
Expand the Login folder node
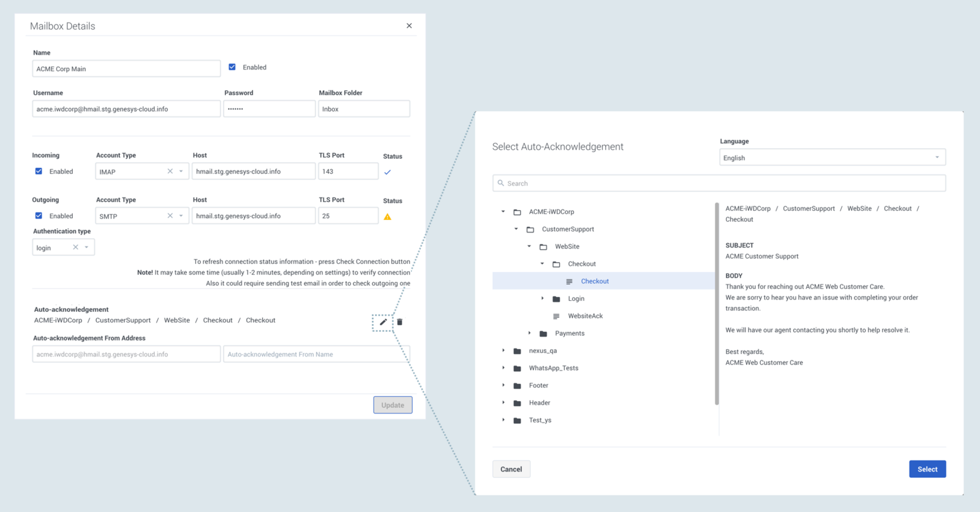tap(542, 299)
